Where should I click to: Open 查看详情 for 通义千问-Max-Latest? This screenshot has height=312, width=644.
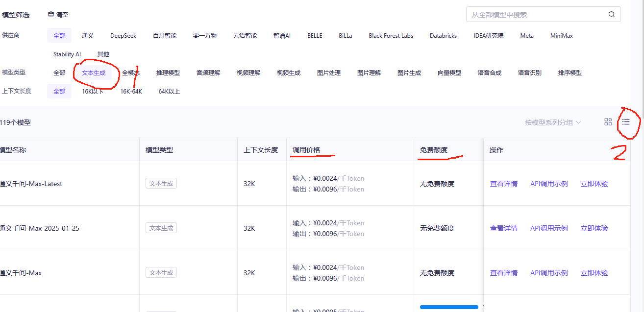tap(504, 184)
